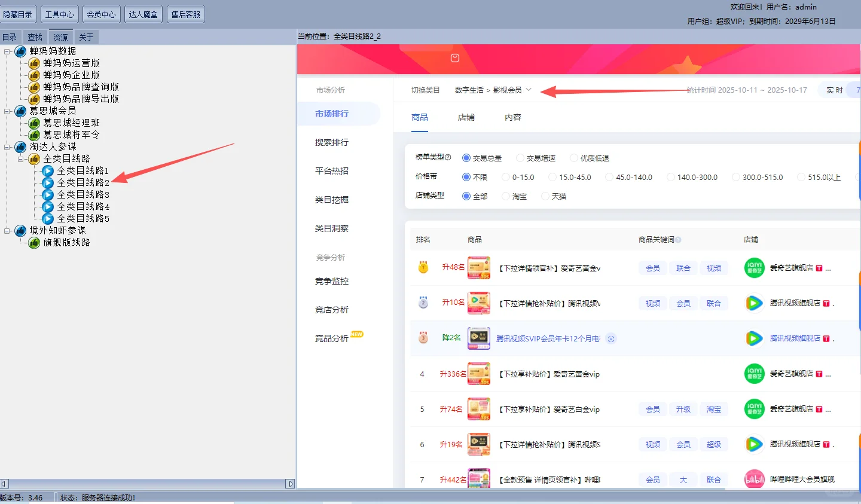This screenshot has height=504, width=861.
Task: Click the 工具中心 button
Action: pyautogui.click(x=60, y=14)
